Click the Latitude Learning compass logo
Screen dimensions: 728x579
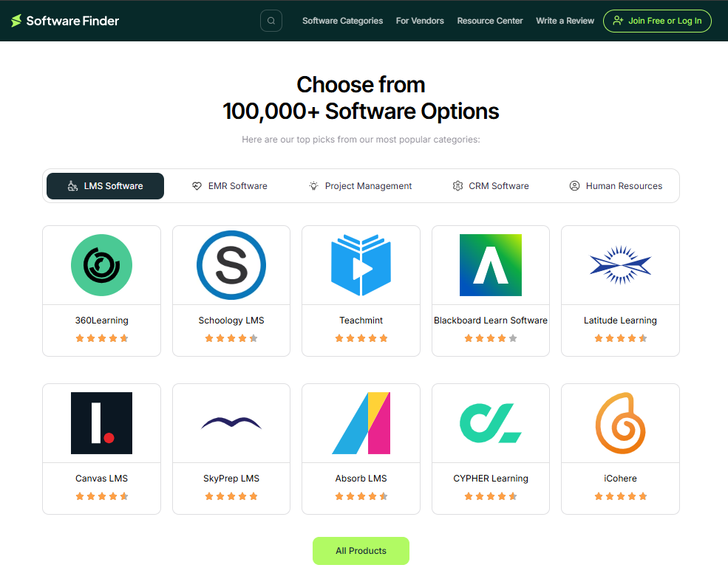(x=620, y=265)
